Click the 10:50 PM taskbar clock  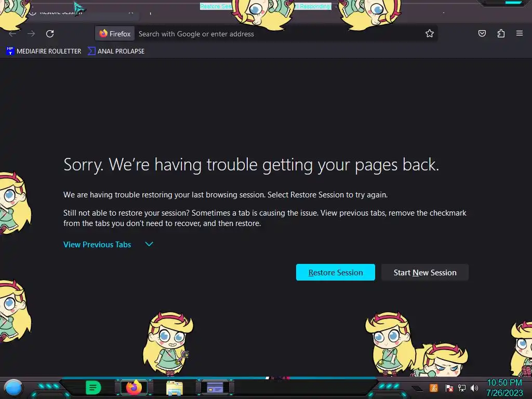[504, 388]
